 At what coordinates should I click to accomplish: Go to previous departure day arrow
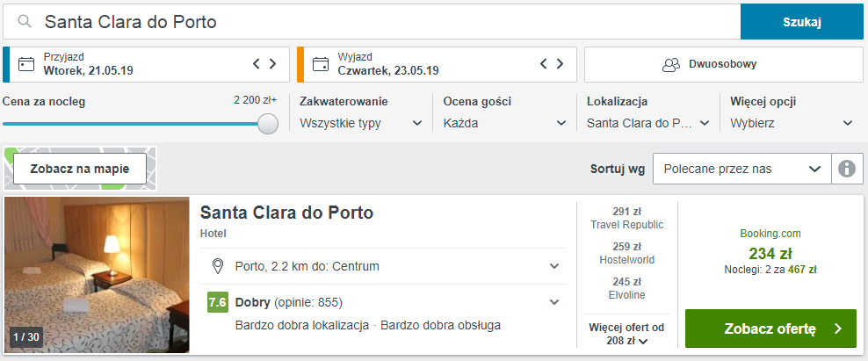coord(544,63)
